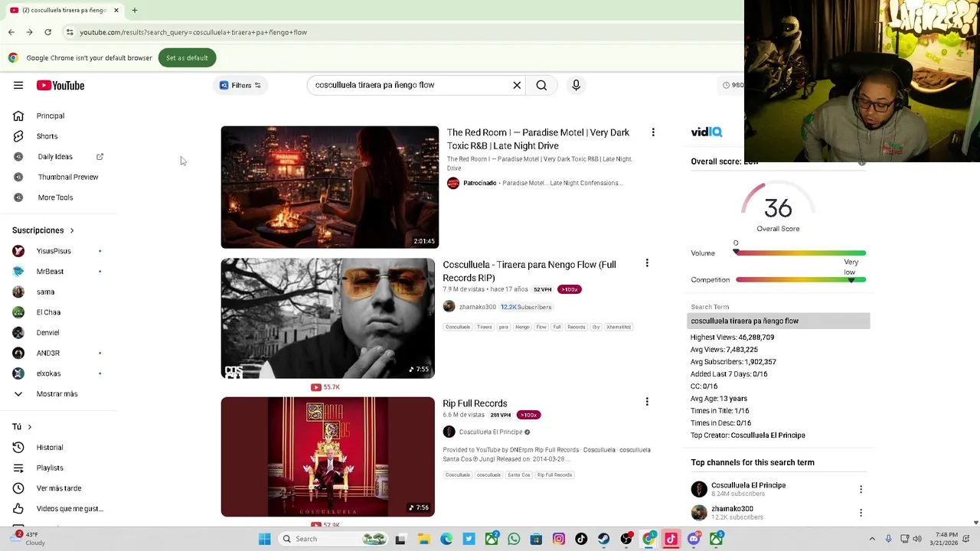980x551 pixels.
Task: Open Thumbnail Preview tool
Action: tap(68, 177)
